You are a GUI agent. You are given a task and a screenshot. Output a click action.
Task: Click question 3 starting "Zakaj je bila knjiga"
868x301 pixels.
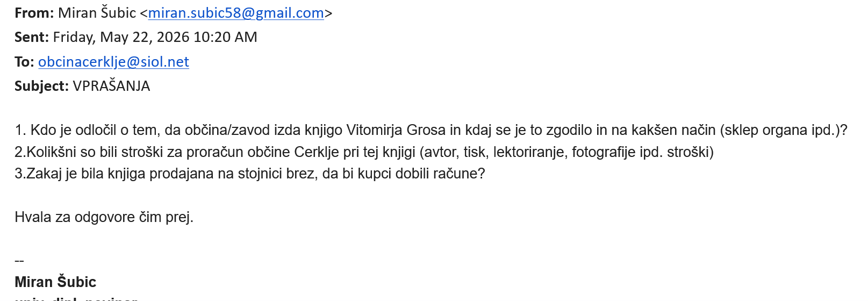click(x=249, y=174)
